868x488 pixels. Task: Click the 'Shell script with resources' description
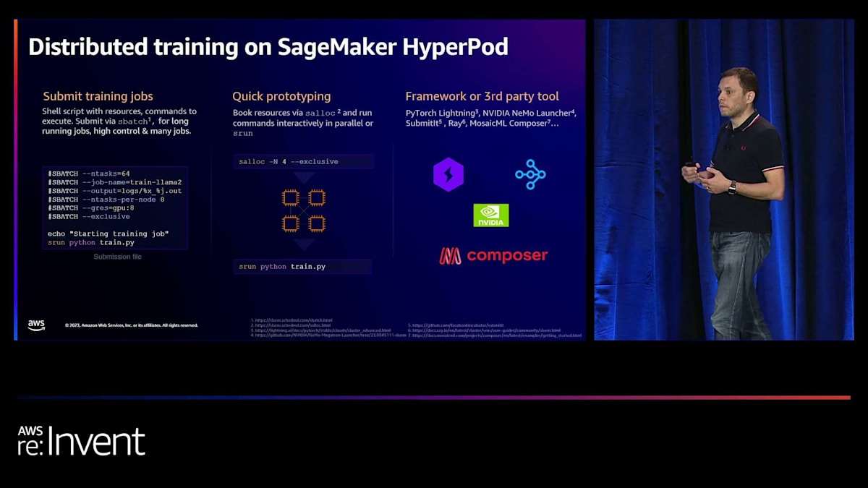(x=119, y=121)
